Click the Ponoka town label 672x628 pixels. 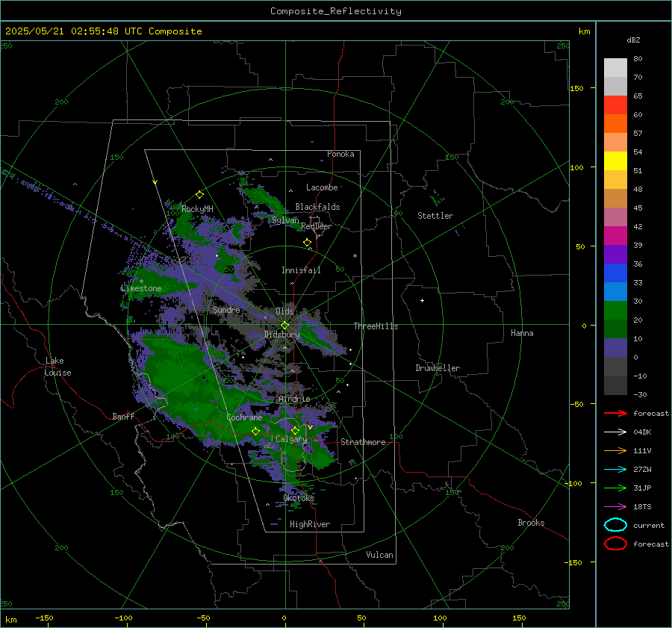[340, 154]
